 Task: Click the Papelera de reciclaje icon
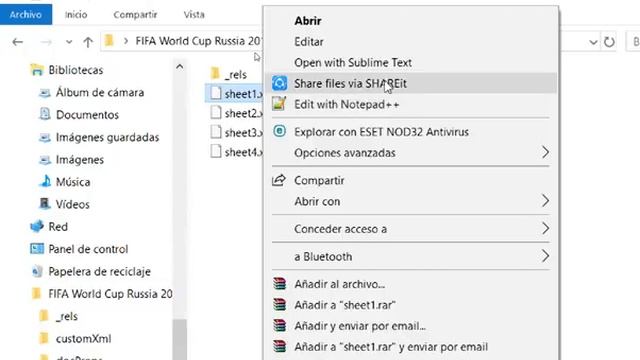click(x=37, y=271)
